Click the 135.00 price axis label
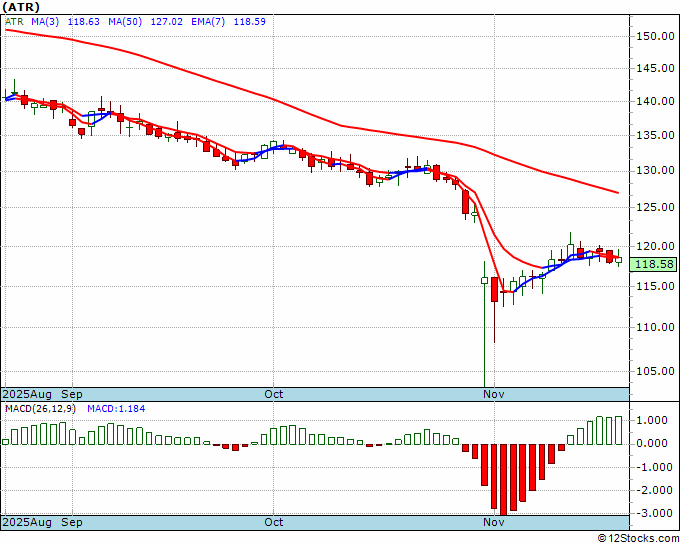Image resolution: width=680 pixels, height=546 pixels. [655, 135]
